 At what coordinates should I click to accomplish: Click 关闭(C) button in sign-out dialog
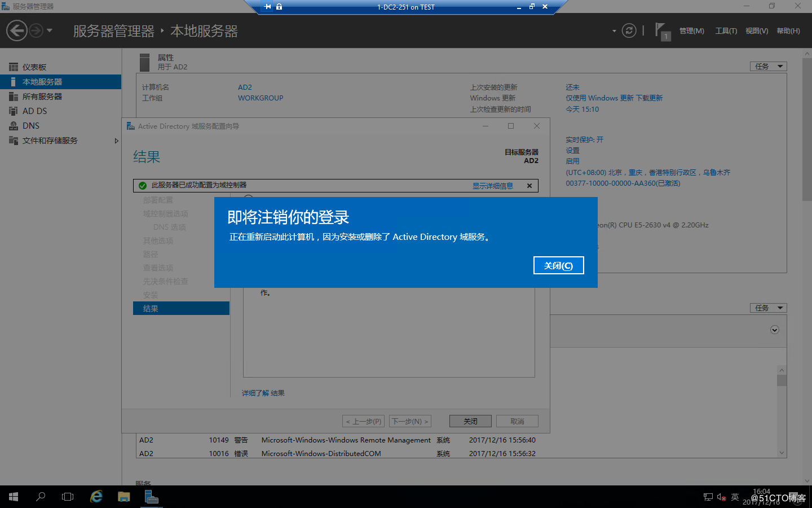(558, 265)
